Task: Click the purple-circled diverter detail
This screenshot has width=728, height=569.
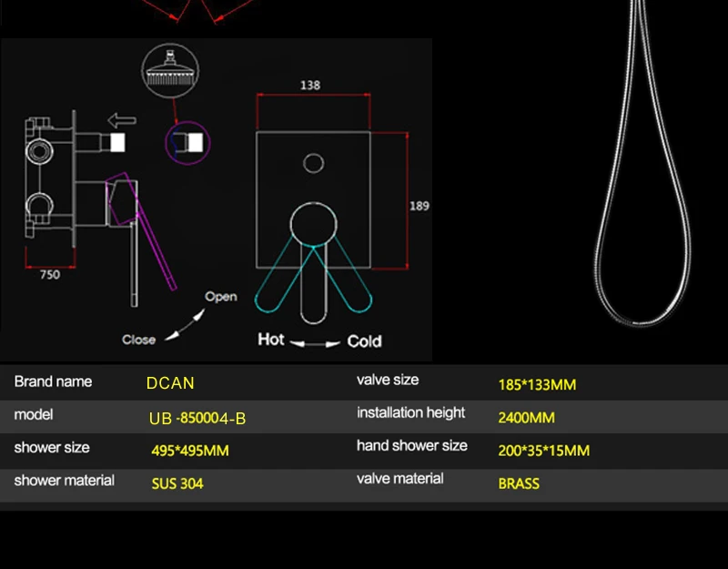Action: (x=187, y=143)
